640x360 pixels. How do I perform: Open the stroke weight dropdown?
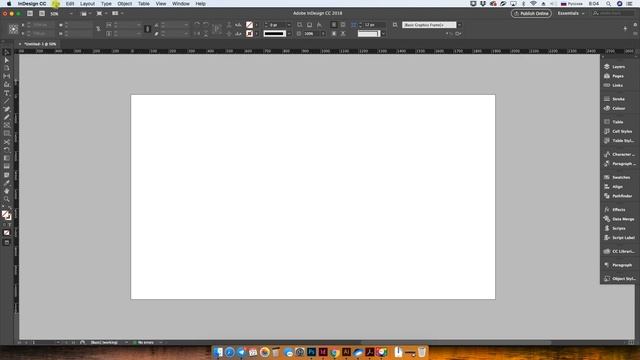point(289,25)
